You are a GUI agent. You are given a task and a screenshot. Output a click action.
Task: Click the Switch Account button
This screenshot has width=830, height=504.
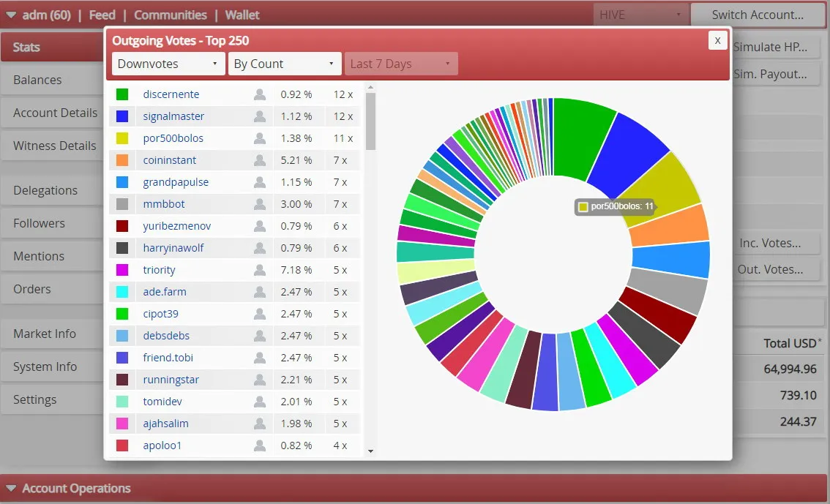coord(757,15)
